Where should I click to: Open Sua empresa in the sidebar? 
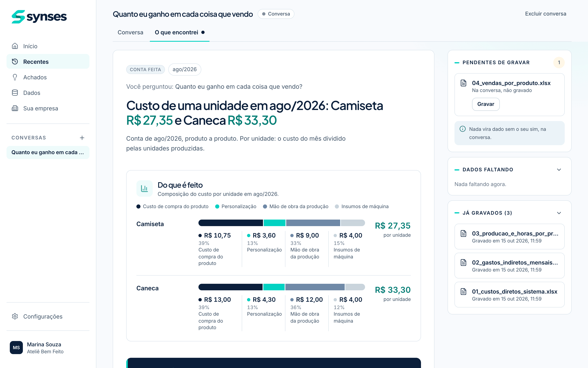[x=48, y=108]
